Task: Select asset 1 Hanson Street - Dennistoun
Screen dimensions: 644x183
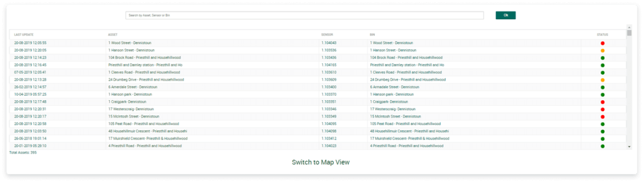Action: pos(131,50)
